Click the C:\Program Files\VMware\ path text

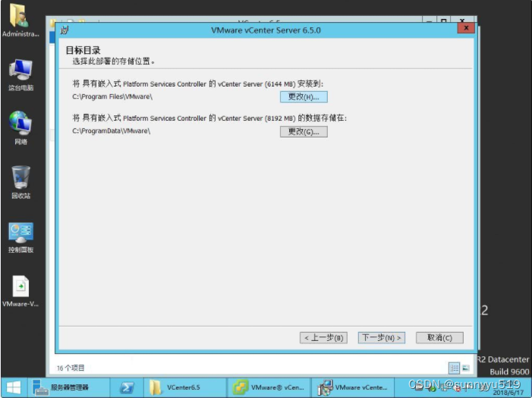112,96
